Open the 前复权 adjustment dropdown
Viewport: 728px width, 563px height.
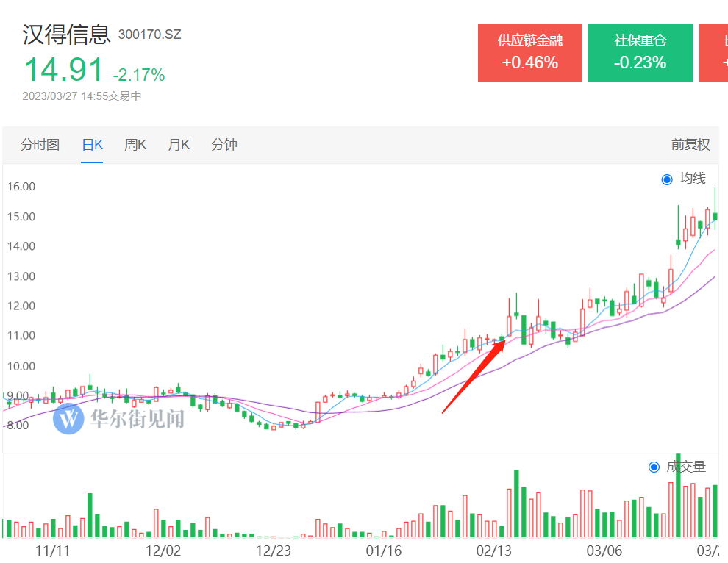690,145
